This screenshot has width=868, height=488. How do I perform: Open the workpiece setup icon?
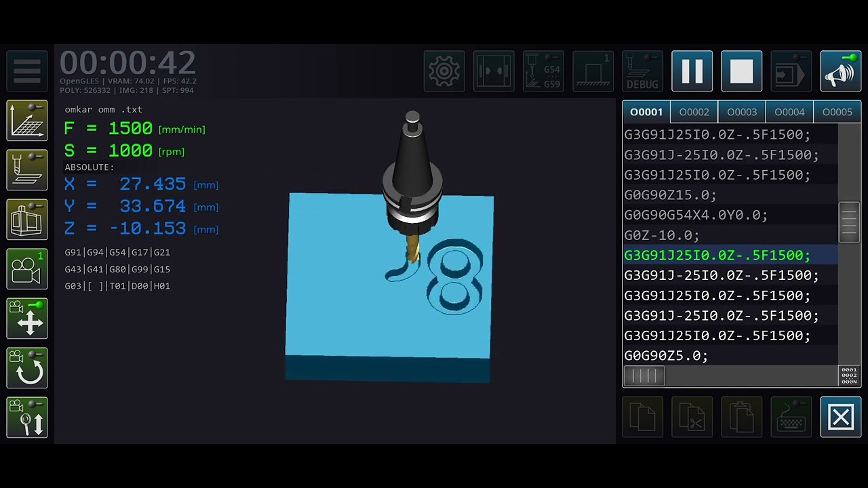click(x=593, y=71)
